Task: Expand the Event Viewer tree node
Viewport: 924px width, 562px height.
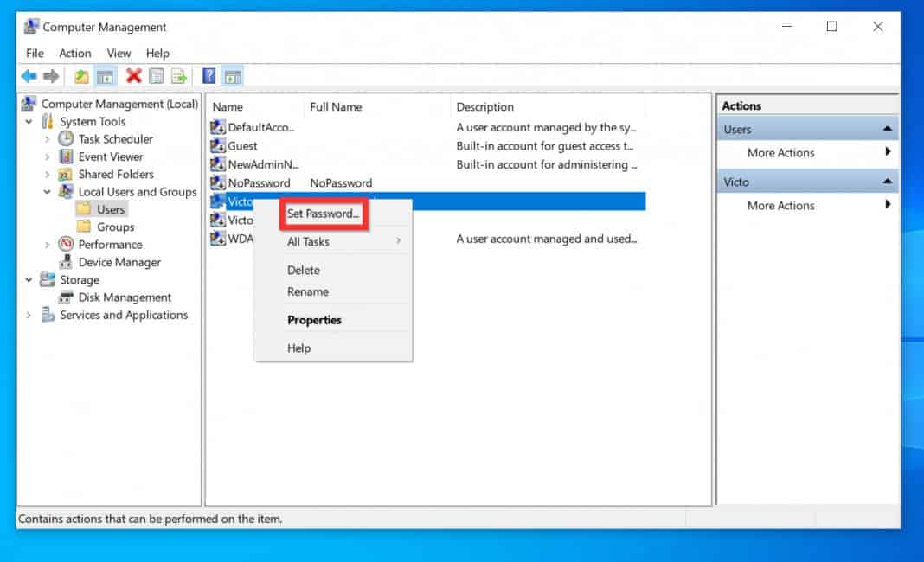Action: pos(49,156)
